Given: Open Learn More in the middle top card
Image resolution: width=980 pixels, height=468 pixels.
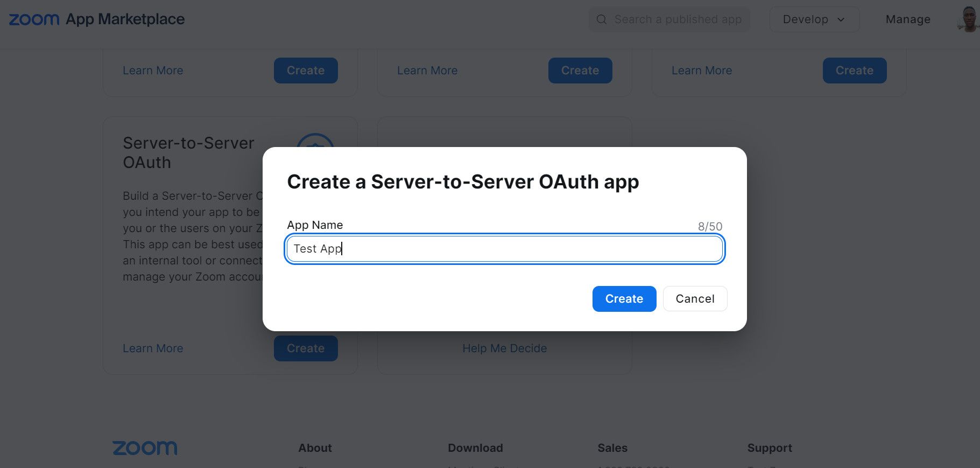Looking at the screenshot, I should [x=427, y=71].
